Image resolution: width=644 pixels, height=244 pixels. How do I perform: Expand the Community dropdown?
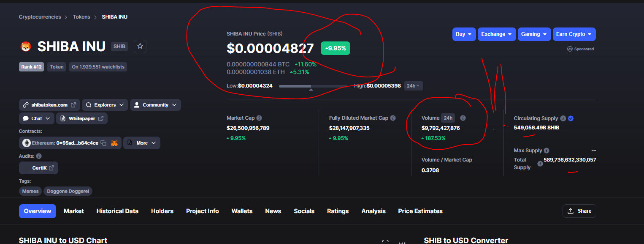(x=155, y=105)
